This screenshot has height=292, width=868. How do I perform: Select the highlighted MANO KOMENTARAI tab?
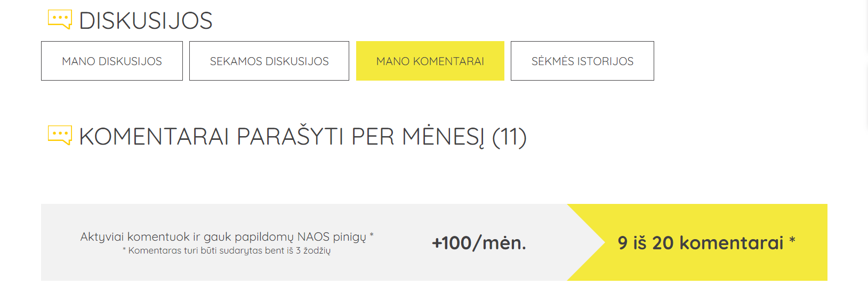tap(430, 61)
